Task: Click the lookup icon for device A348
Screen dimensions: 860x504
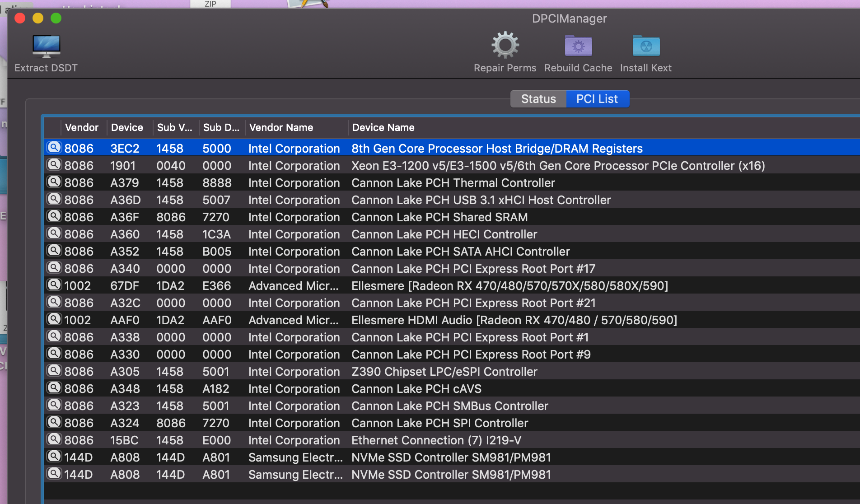Action: click(x=54, y=388)
